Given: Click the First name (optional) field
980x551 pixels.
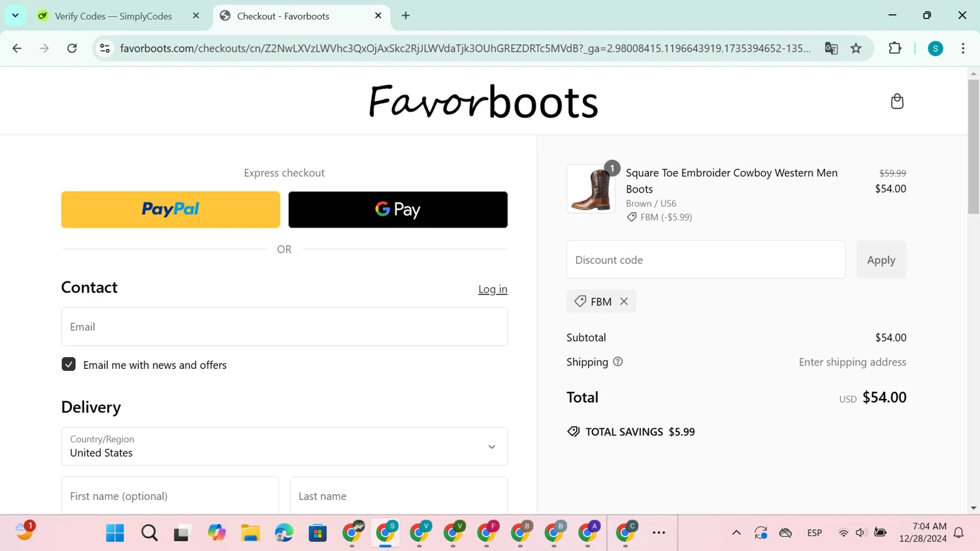Looking at the screenshot, I should (170, 496).
